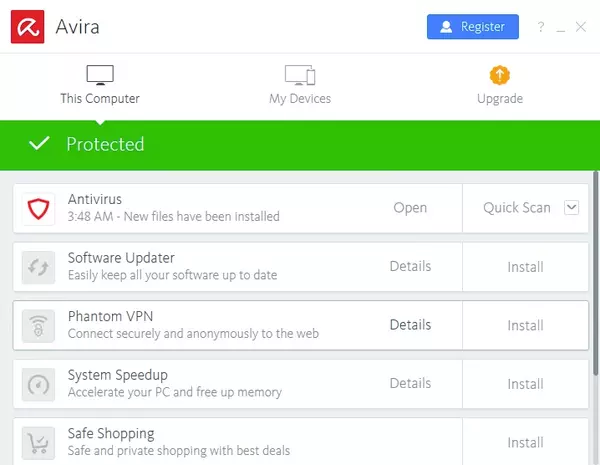
Task: View Phantom VPN details
Action: [410, 325]
